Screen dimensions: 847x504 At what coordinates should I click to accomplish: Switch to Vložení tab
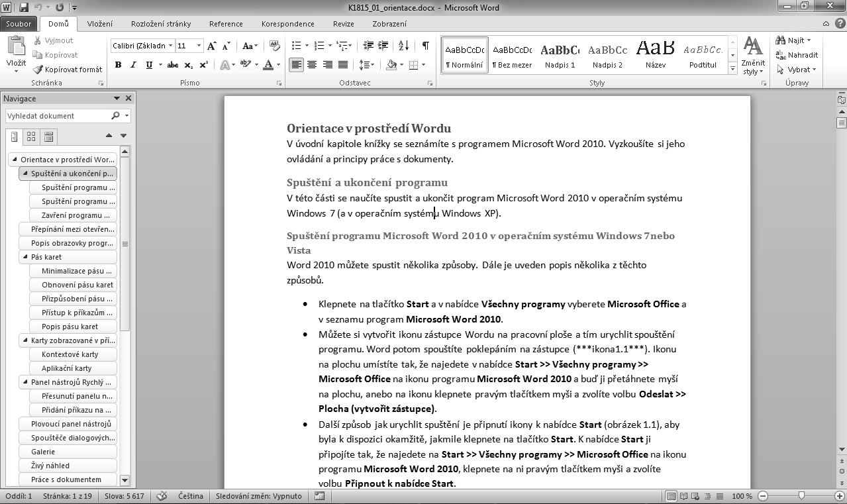point(100,24)
